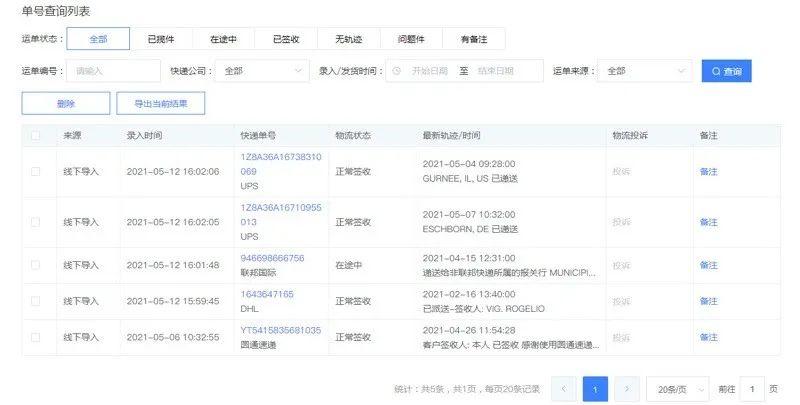The width and height of the screenshot is (800, 405).
Task: Check the row for tracking 946698666756
Action: point(35,265)
